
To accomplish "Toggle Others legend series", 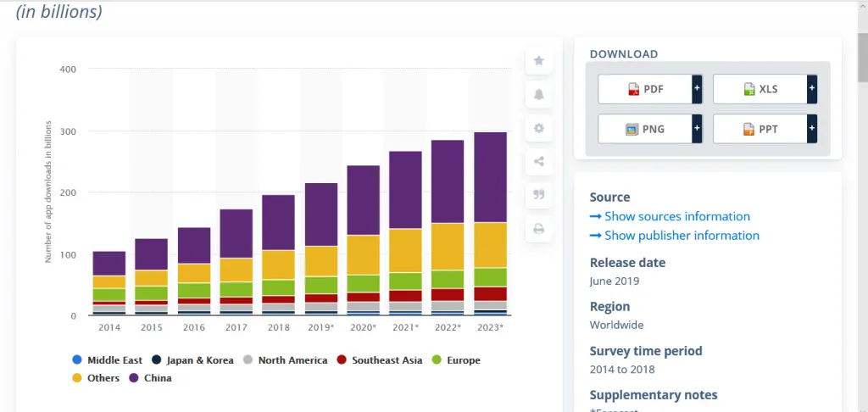I will pos(96,378).
